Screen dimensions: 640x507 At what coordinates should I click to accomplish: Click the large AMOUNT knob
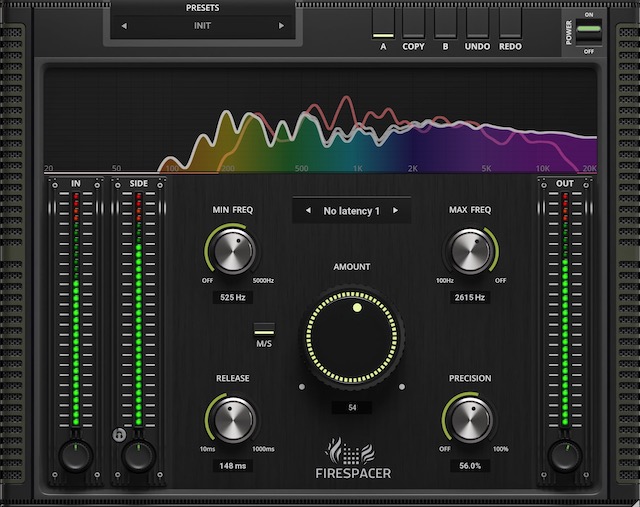point(351,339)
